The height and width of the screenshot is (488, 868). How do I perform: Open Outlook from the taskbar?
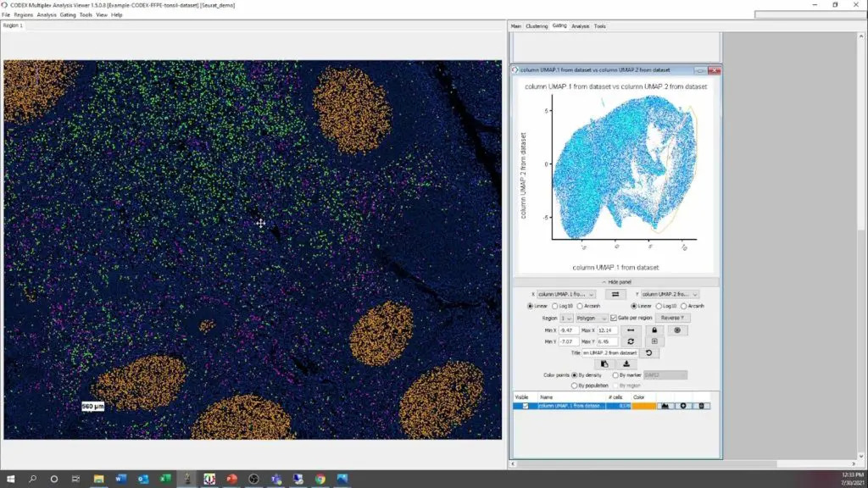point(142,479)
